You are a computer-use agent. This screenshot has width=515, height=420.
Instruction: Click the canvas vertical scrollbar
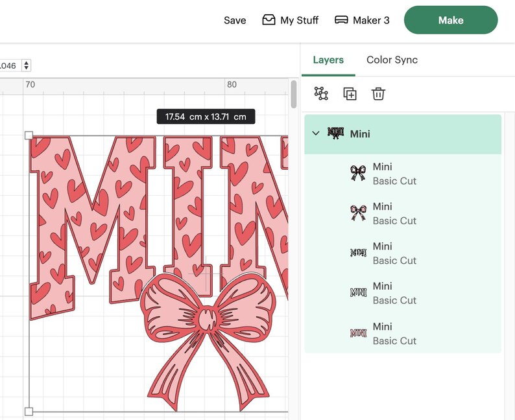click(294, 94)
